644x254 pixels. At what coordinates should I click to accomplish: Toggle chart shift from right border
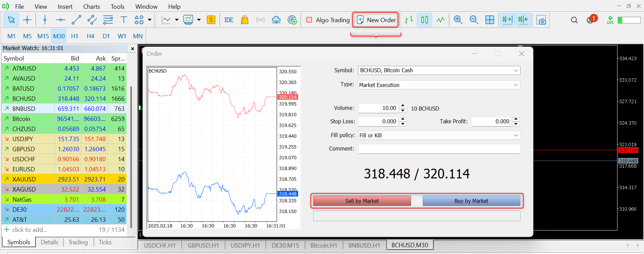coord(523,20)
